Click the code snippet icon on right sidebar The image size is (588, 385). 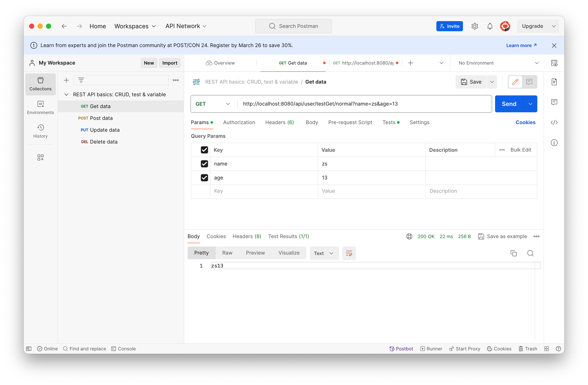(x=554, y=122)
